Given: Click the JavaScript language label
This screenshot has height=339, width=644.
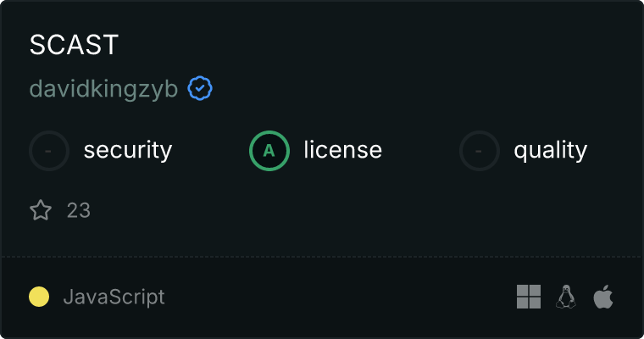Looking at the screenshot, I should (114, 297).
